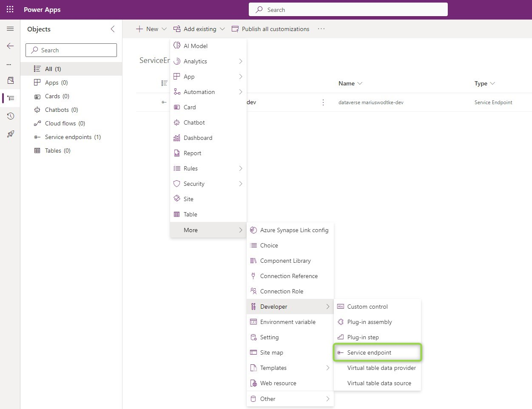Viewport: 532px width, 409px height.
Task: Click the back arrow in left rail
Action: tap(10, 46)
